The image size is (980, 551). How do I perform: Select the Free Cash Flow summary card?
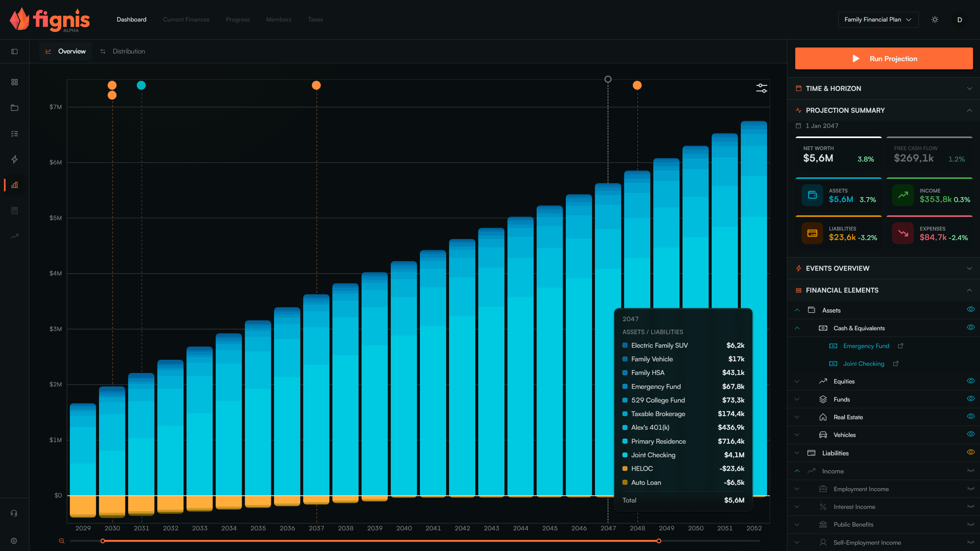929,154
